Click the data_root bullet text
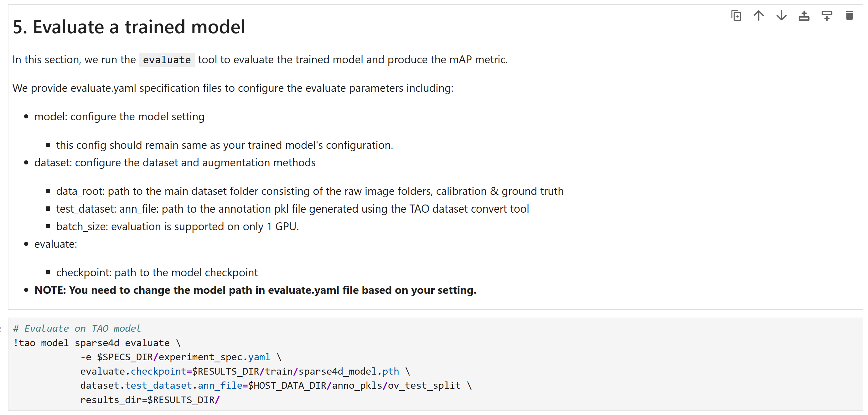The width and height of the screenshot is (868, 415). point(309,191)
